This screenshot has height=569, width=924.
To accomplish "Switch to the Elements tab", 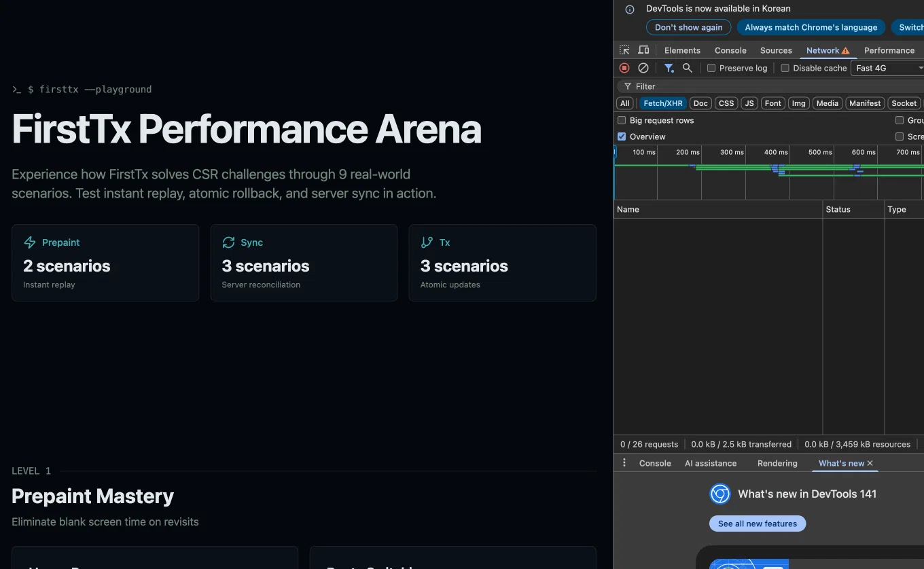I will (x=682, y=50).
